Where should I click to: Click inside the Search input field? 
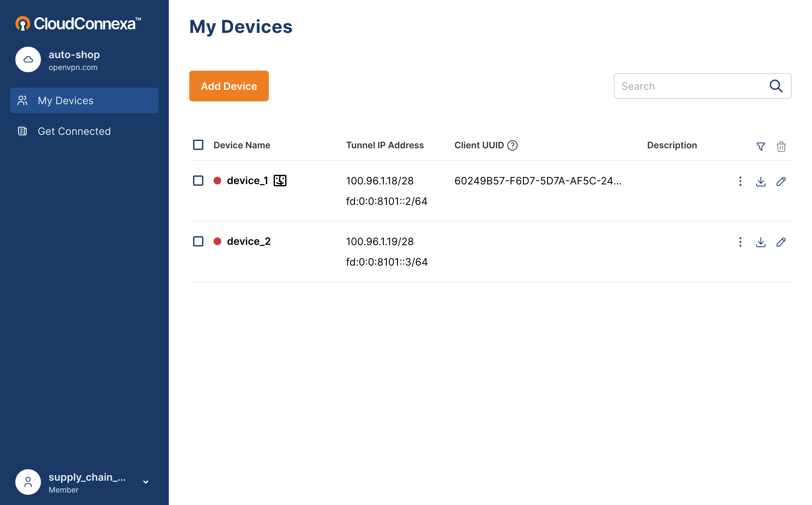coord(685,86)
